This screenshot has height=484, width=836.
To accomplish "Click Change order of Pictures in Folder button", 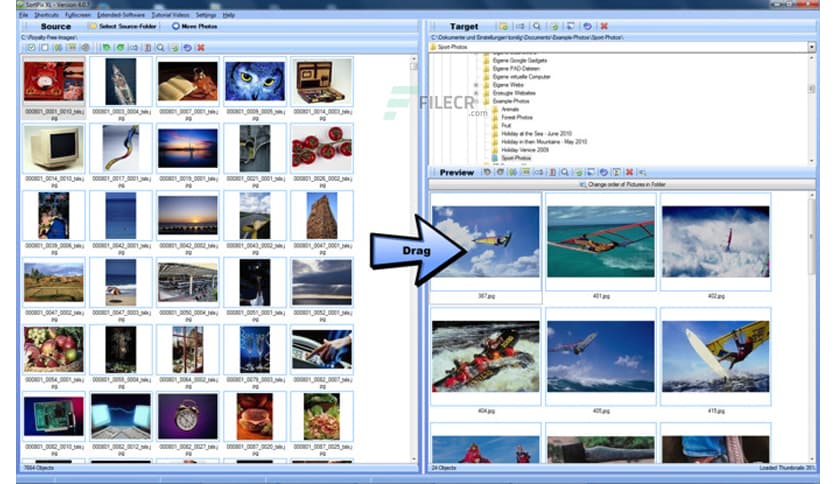I will coord(622,184).
